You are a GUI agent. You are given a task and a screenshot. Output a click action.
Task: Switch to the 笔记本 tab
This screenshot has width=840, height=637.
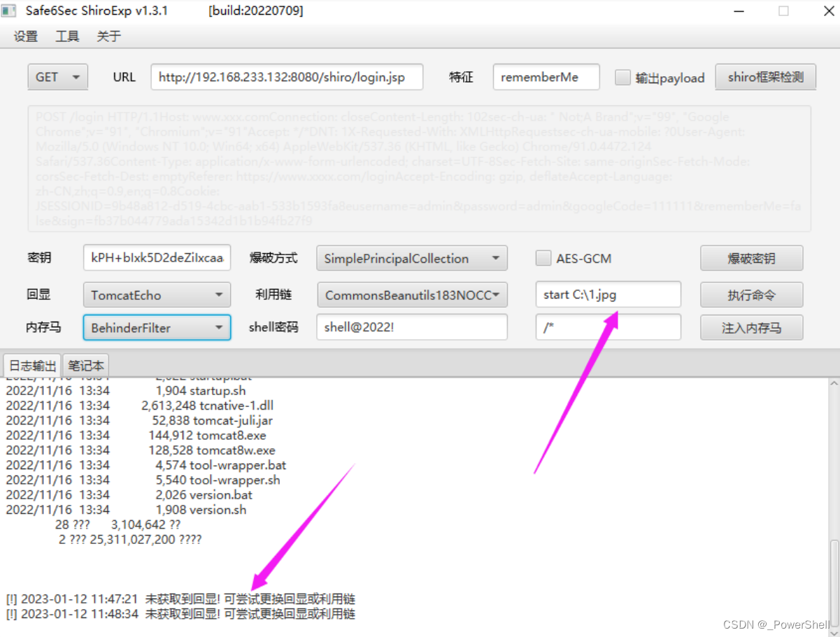86,366
